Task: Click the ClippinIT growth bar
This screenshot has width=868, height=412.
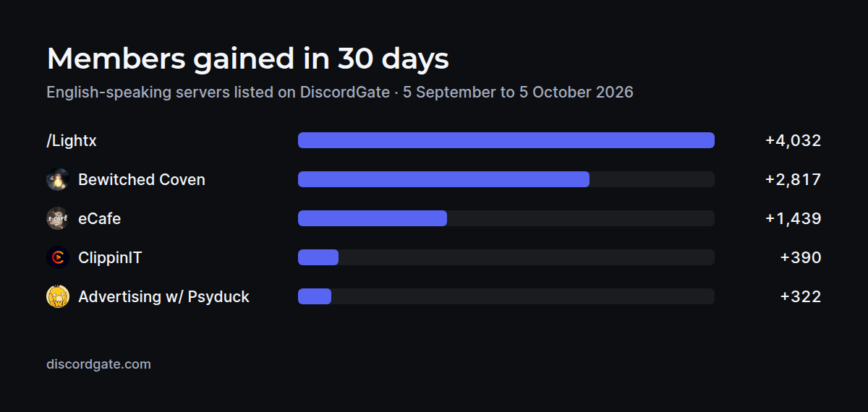Action: [x=506, y=257]
